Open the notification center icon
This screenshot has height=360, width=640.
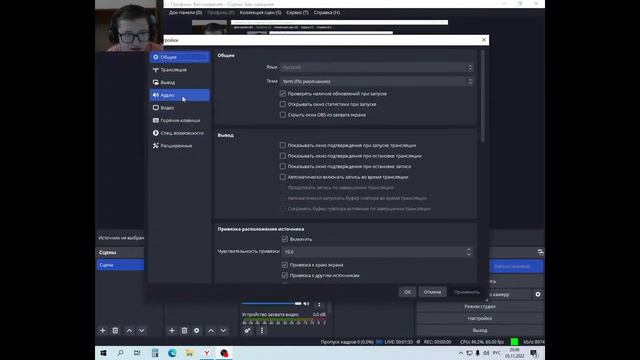click(x=534, y=353)
